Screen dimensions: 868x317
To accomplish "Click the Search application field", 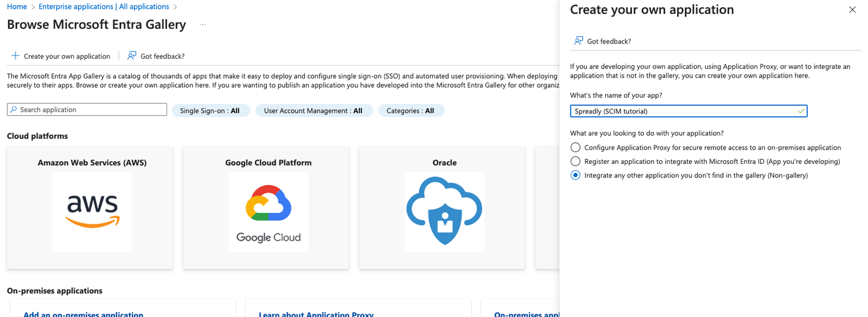I will point(87,110).
